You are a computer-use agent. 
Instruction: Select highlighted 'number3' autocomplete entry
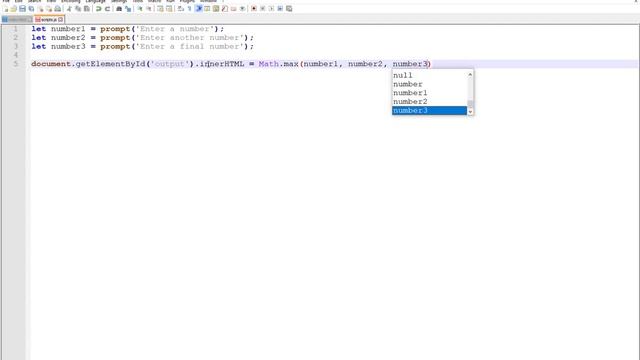(429, 111)
